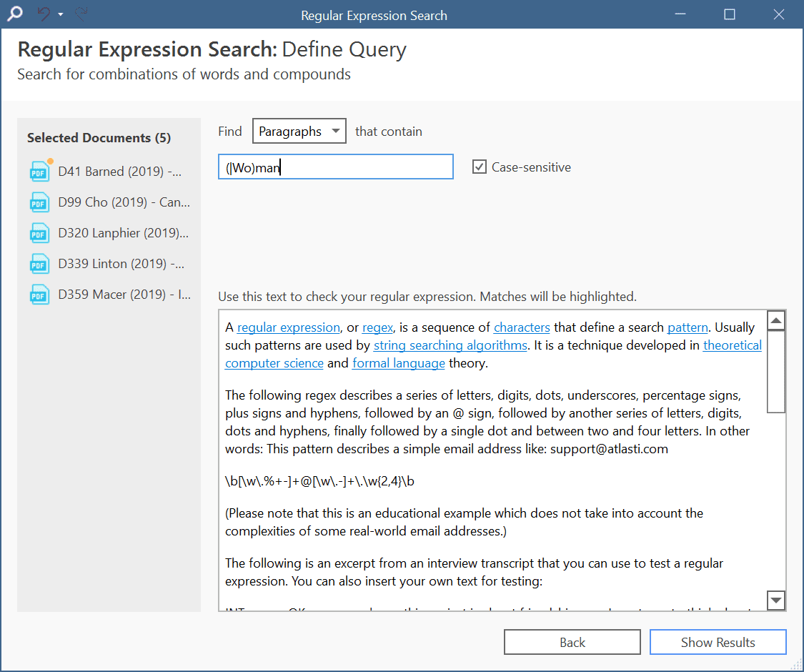Click the test text scrollbar thumb

[776, 372]
